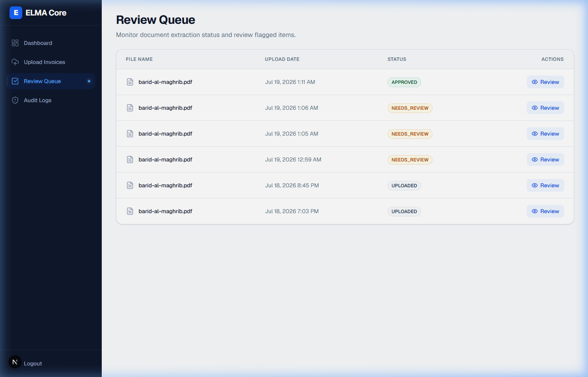Click the Dashboard grid icon in sidebar

click(15, 43)
